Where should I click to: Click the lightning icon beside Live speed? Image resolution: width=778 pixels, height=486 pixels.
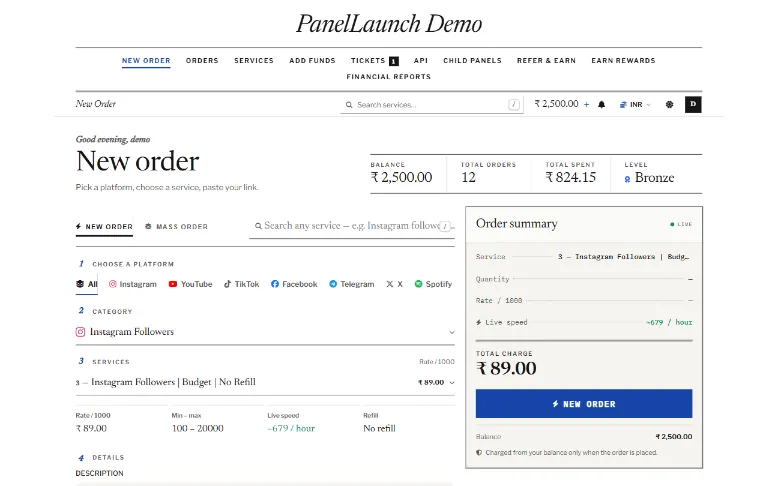[x=478, y=322]
